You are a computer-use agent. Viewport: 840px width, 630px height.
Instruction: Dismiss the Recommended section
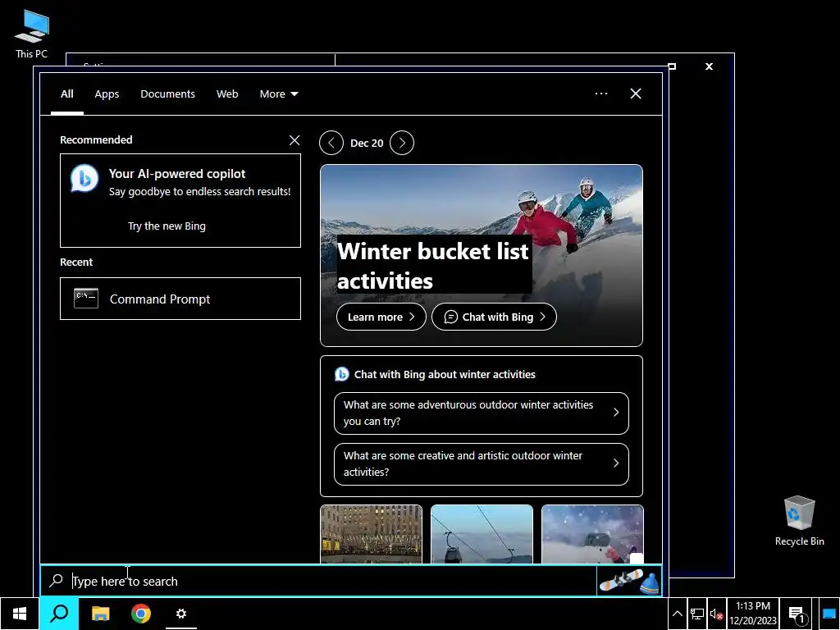point(294,140)
